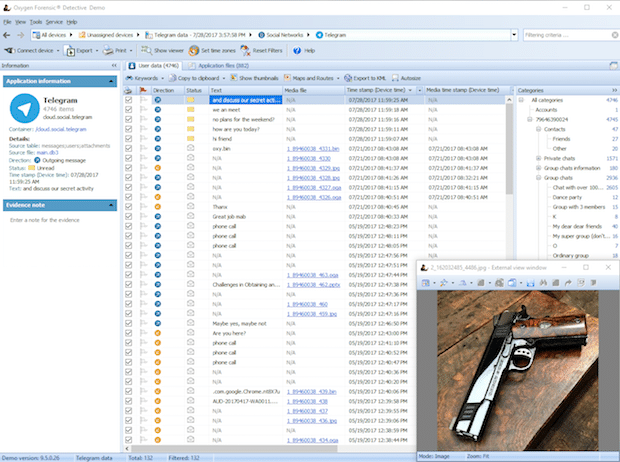Click Export to KML button
620x462 pixels.
(x=365, y=78)
